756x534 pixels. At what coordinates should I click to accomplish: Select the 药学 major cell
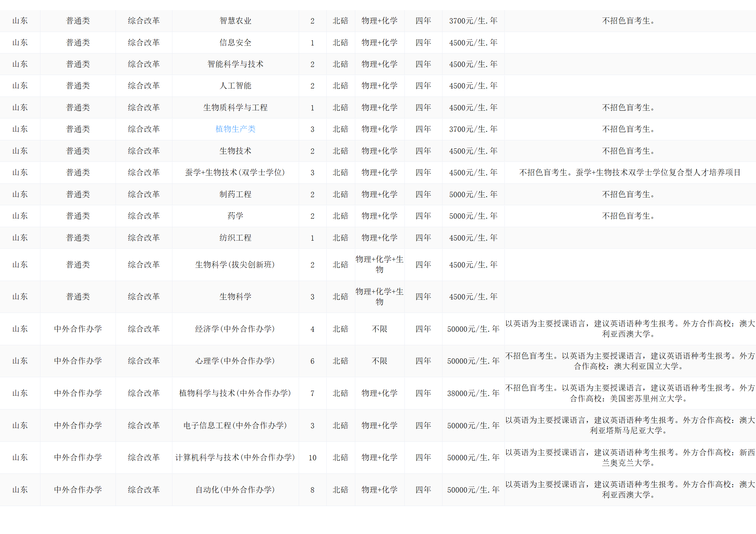[x=235, y=216]
